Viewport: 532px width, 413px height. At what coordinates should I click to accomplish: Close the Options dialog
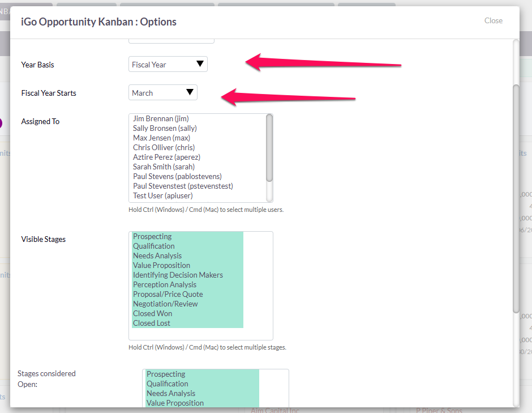click(494, 21)
